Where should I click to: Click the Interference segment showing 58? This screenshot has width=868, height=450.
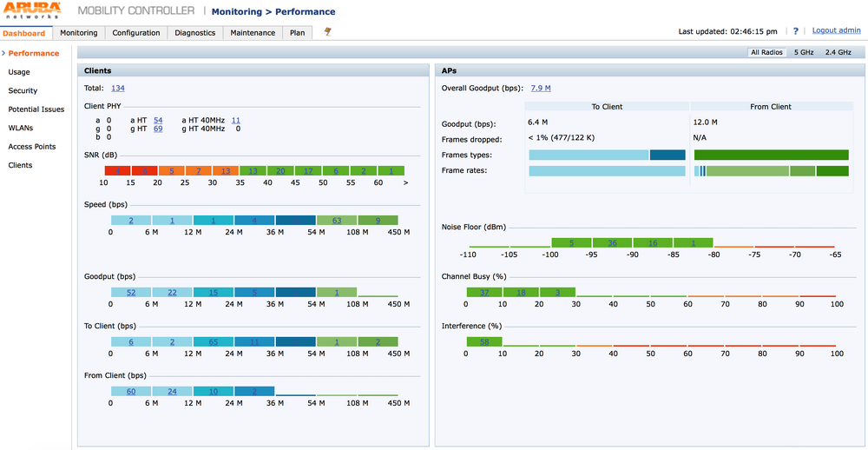[484, 342]
